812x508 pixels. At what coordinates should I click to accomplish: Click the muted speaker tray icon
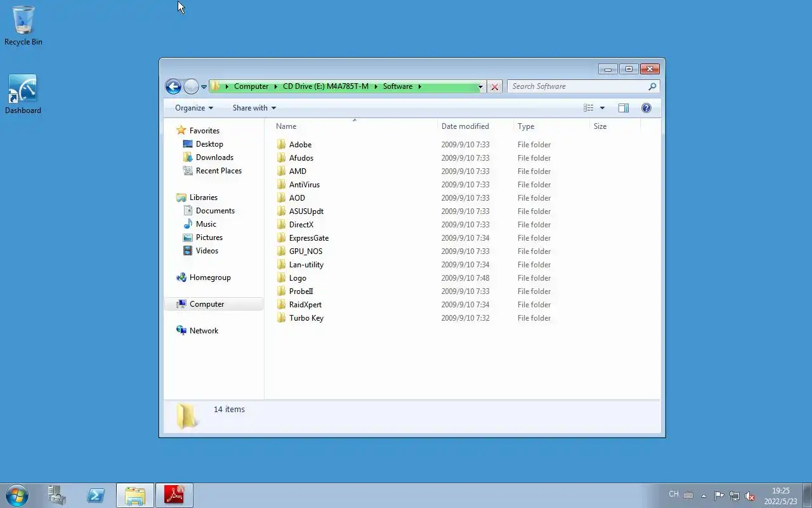(750, 496)
